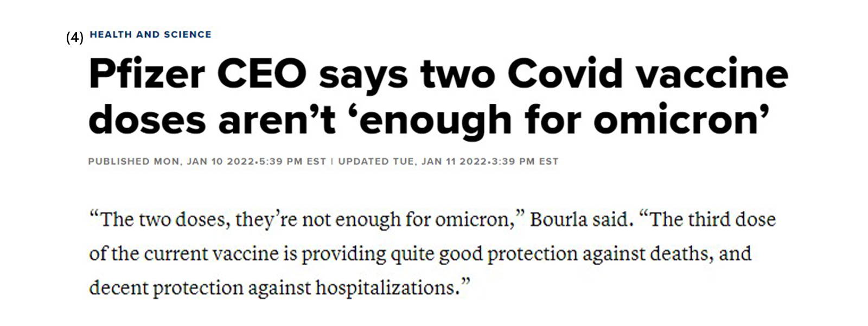Click the '(4)' figure label
This screenshot has height=326, width=868.
[x=75, y=37]
